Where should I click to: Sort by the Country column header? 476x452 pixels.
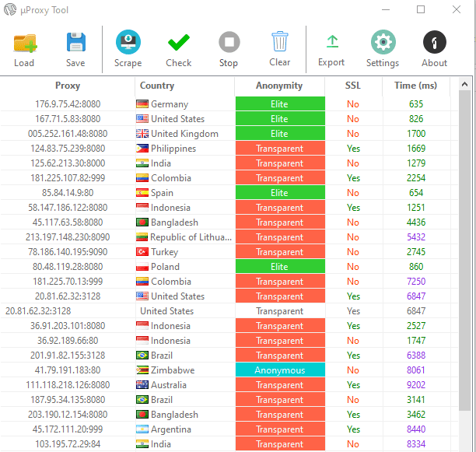click(x=157, y=86)
